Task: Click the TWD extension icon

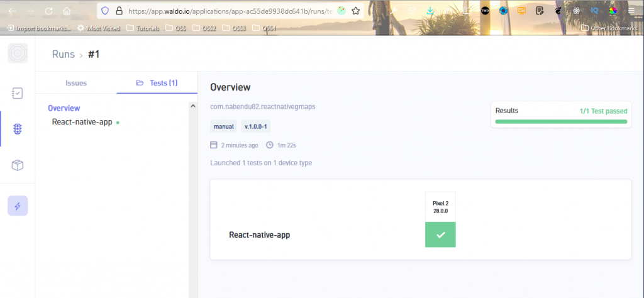Action: point(485,11)
